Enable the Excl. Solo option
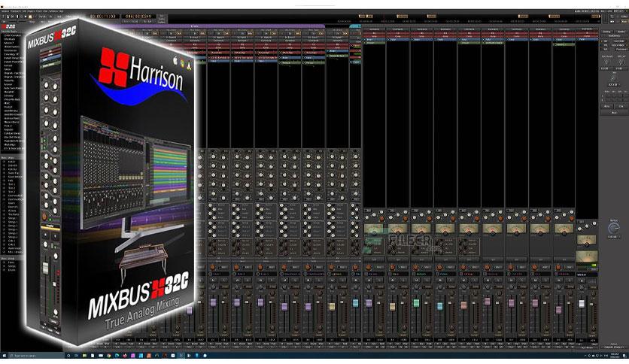629x364 pixels. pyautogui.click(x=618, y=41)
